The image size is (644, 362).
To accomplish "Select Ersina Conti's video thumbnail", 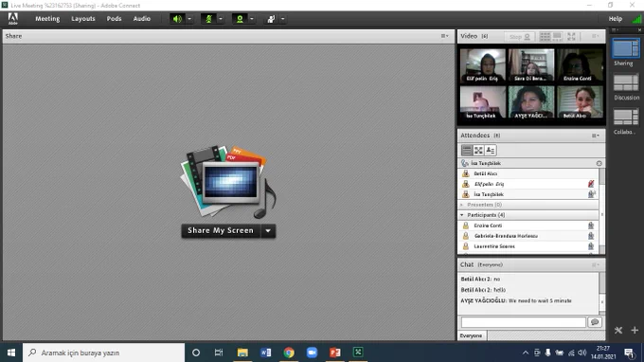I will pyautogui.click(x=580, y=65).
